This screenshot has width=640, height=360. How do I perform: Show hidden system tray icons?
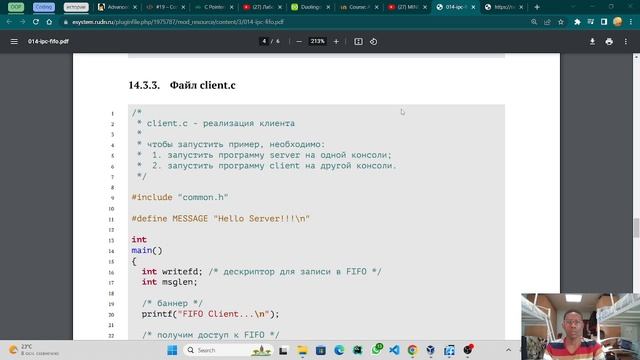(508, 350)
